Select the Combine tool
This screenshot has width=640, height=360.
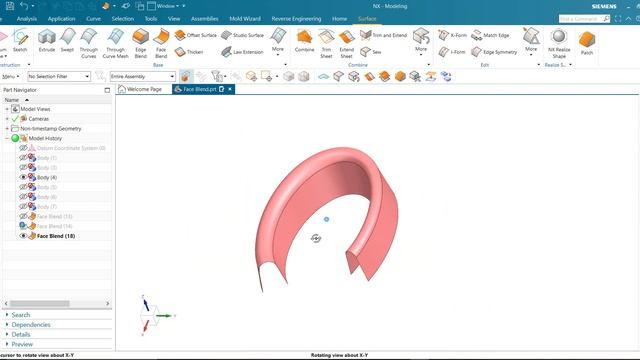pos(304,41)
